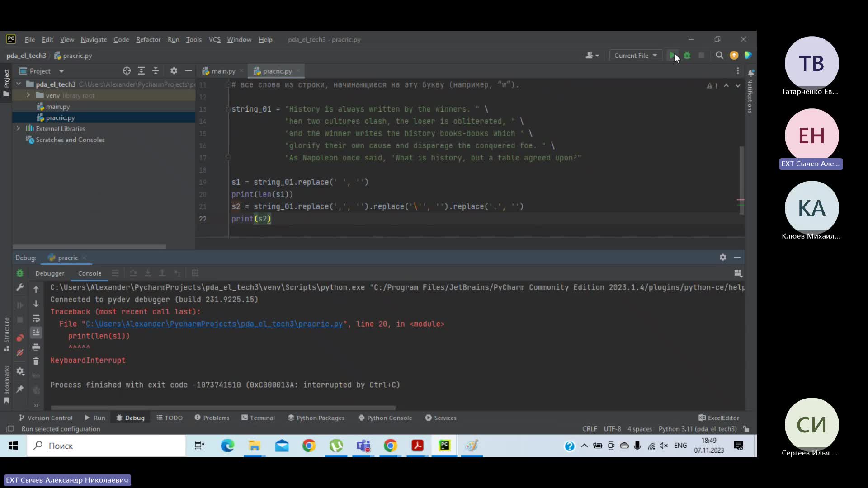The height and width of the screenshot is (488, 868).
Task: Change CRLF line separator setting
Action: (x=590, y=429)
